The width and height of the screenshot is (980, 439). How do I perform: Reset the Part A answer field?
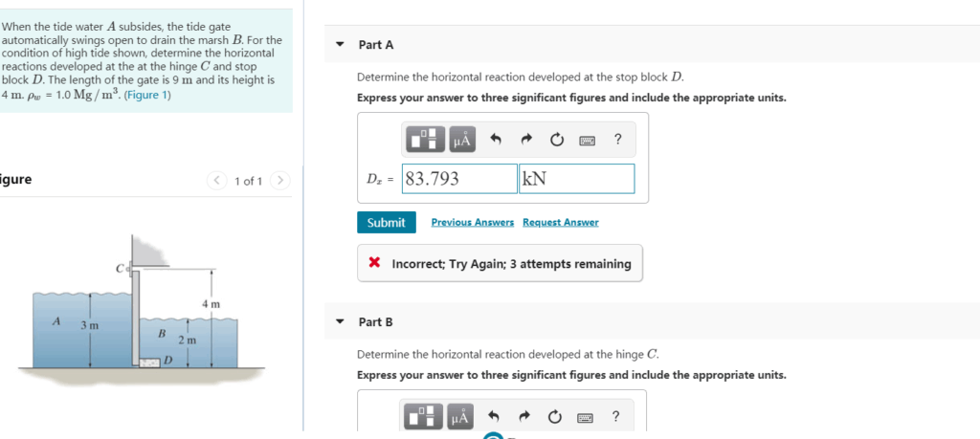(556, 140)
